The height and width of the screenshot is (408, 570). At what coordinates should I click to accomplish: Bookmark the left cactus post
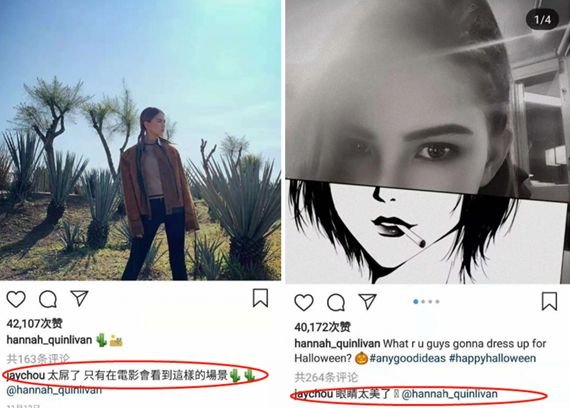click(260, 298)
